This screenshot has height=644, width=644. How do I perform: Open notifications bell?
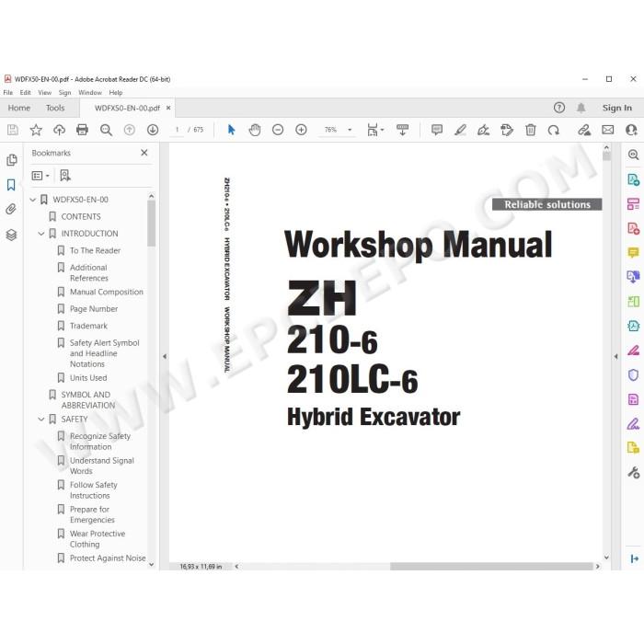click(x=581, y=108)
